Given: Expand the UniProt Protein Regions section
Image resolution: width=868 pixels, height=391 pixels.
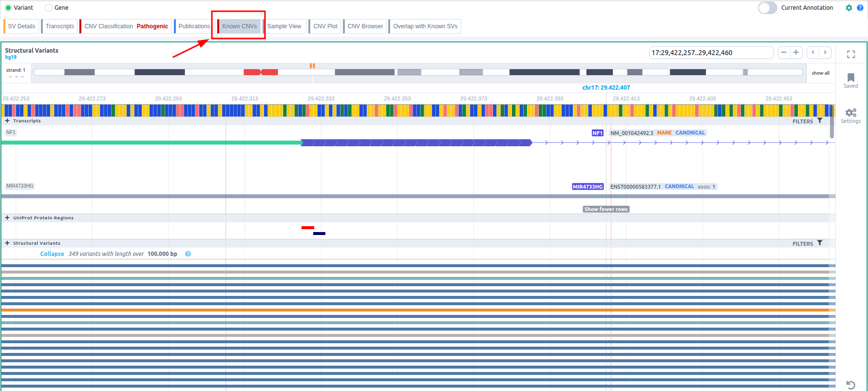Looking at the screenshot, I should [7, 218].
